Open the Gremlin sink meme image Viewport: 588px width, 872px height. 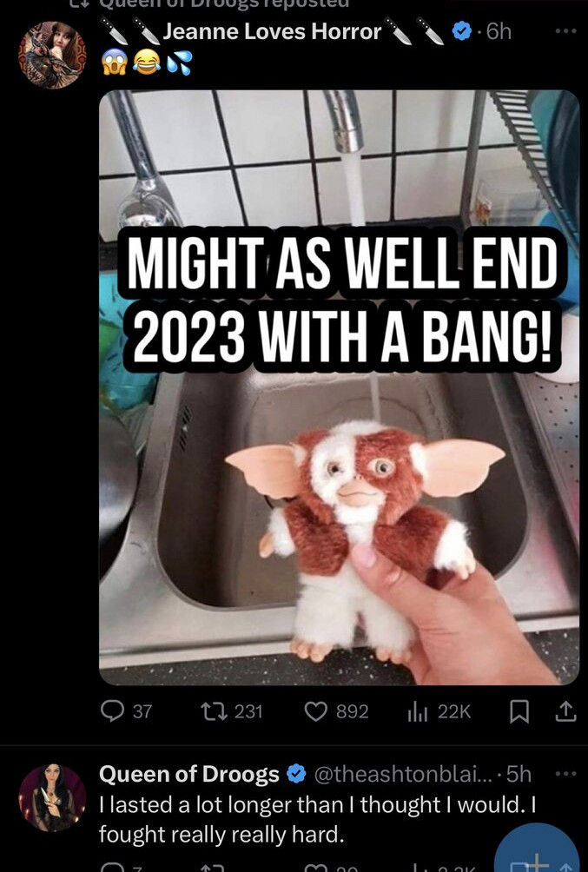click(x=339, y=387)
